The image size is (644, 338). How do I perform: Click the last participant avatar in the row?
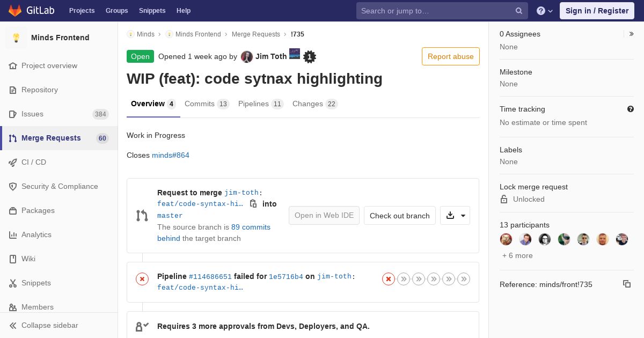click(x=622, y=239)
